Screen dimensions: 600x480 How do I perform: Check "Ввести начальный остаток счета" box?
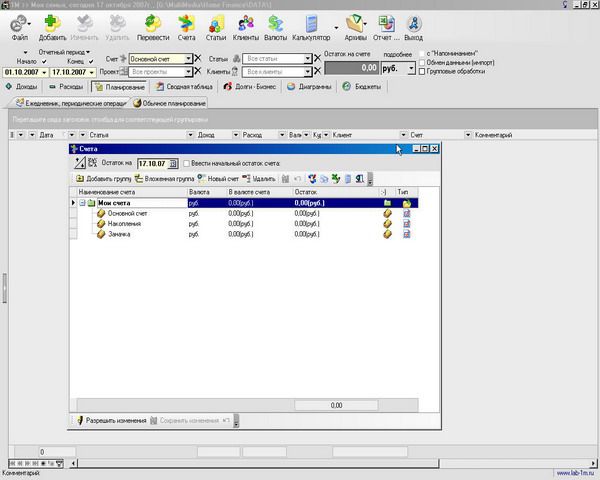click(187, 163)
